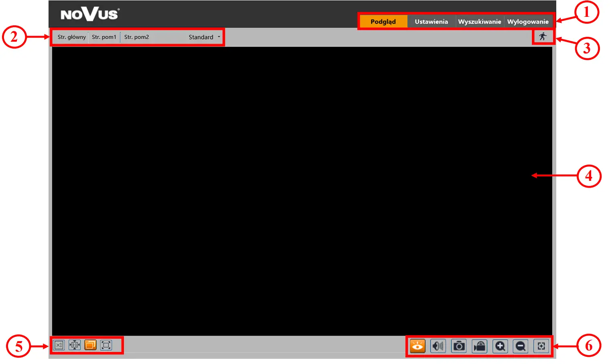Switch to the Ustawienia tab
Viewport: 610px width, 364px height.
(x=431, y=21)
